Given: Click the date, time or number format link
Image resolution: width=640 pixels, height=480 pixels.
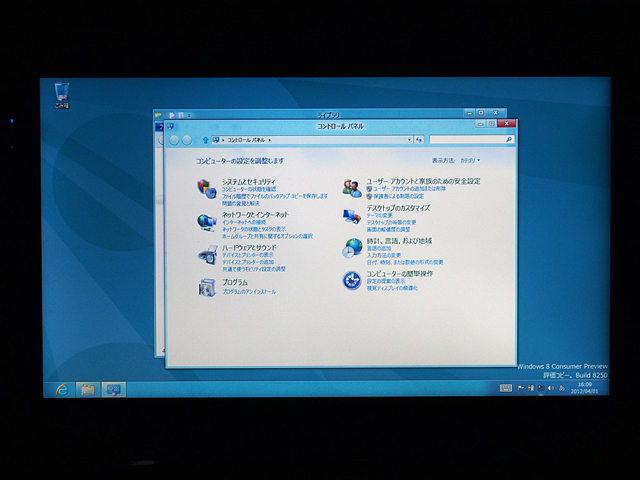Looking at the screenshot, I should pyautogui.click(x=405, y=262).
